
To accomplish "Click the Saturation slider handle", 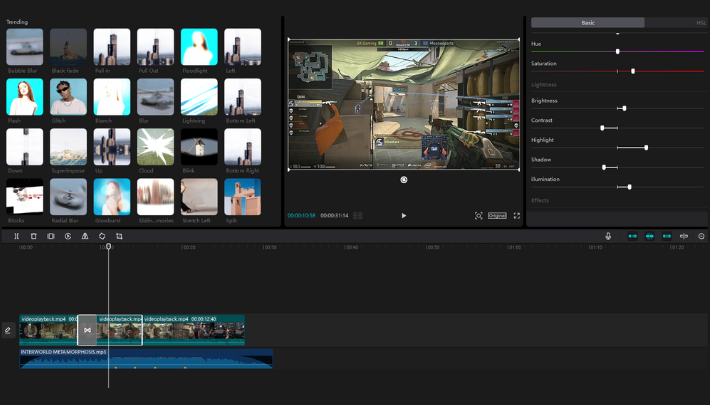I will 633,71.
